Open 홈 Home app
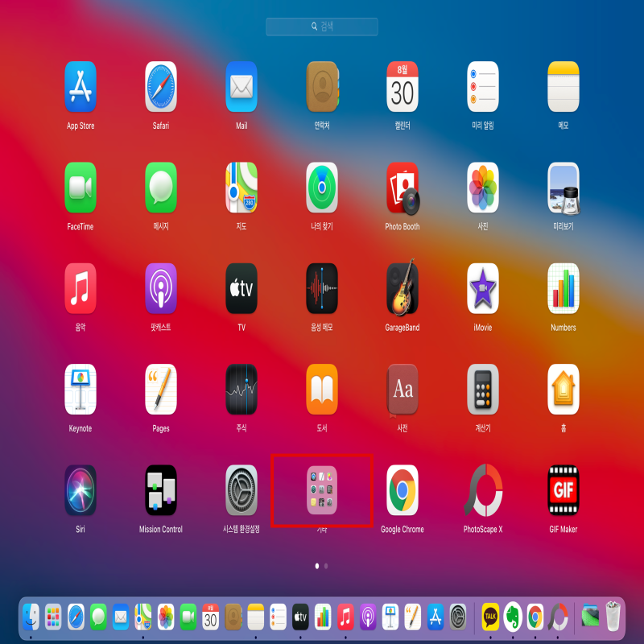Image resolution: width=644 pixels, height=644 pixels. (563, 390)
